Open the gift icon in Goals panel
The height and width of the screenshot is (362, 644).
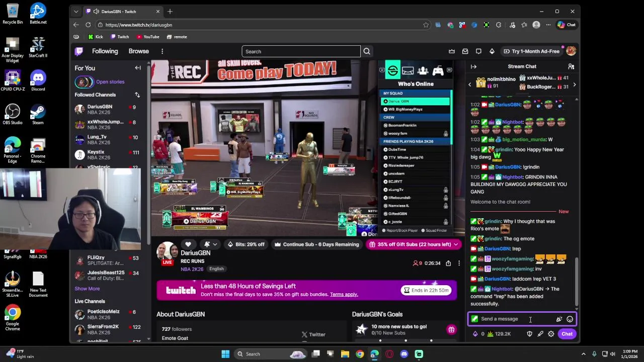(x=451, y=330)
